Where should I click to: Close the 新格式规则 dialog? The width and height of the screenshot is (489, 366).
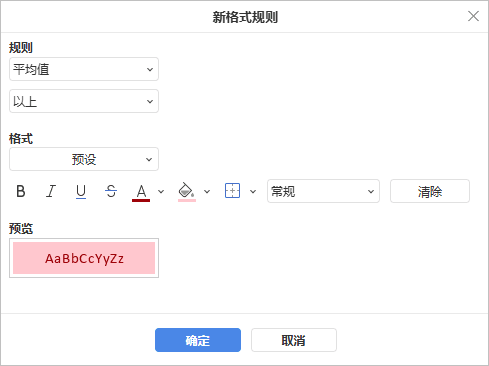[x=473, y=16]
